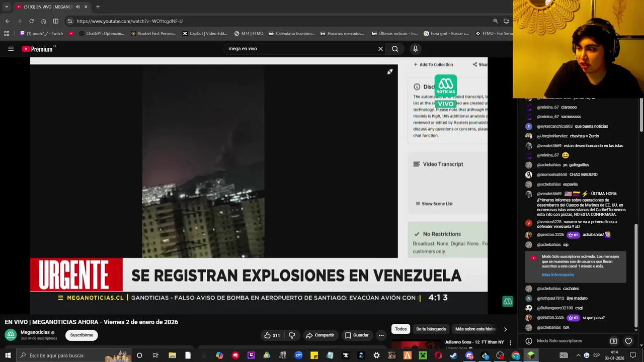View site information icon in address bar

click(x=70, y=21)
